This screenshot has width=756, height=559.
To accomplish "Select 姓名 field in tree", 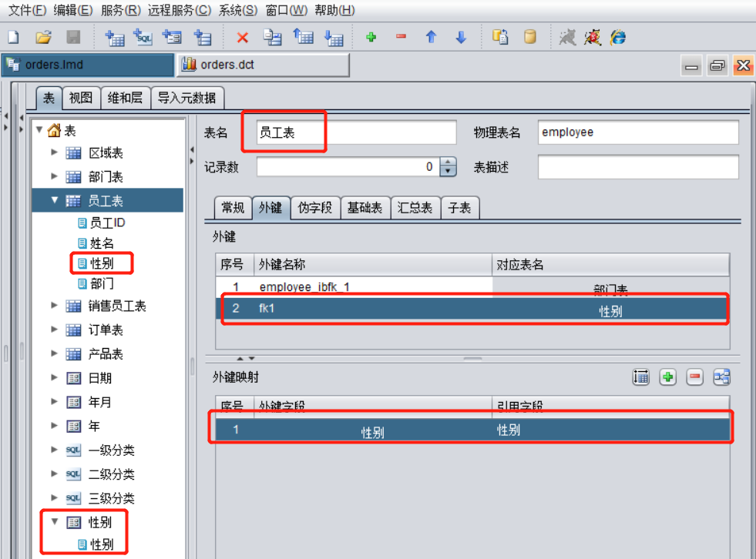I will pos(96,243).
